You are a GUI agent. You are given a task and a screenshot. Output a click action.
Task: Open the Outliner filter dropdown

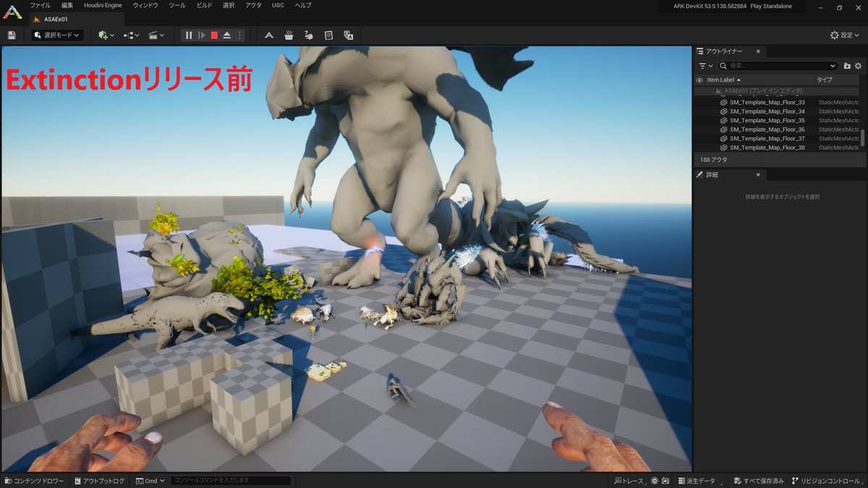[704, 65]
